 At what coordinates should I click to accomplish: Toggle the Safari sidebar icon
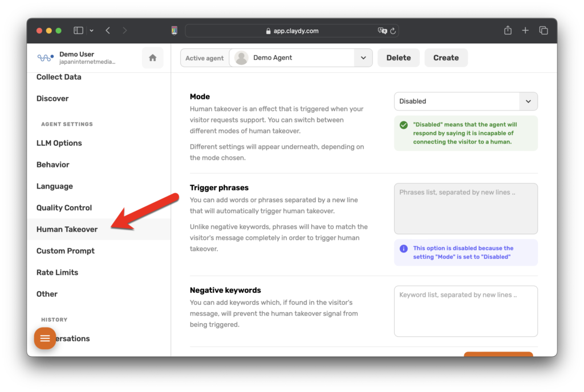point(78,30)
